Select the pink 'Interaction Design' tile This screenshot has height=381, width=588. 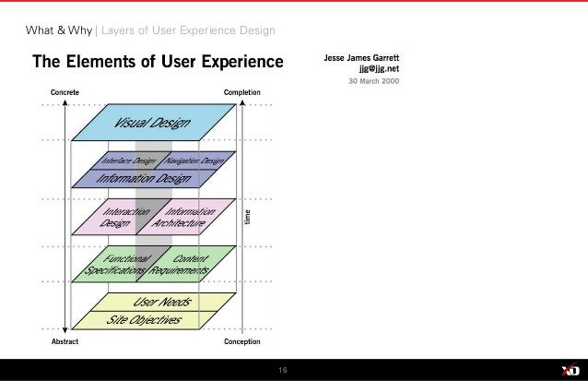[x=121, y=217]
